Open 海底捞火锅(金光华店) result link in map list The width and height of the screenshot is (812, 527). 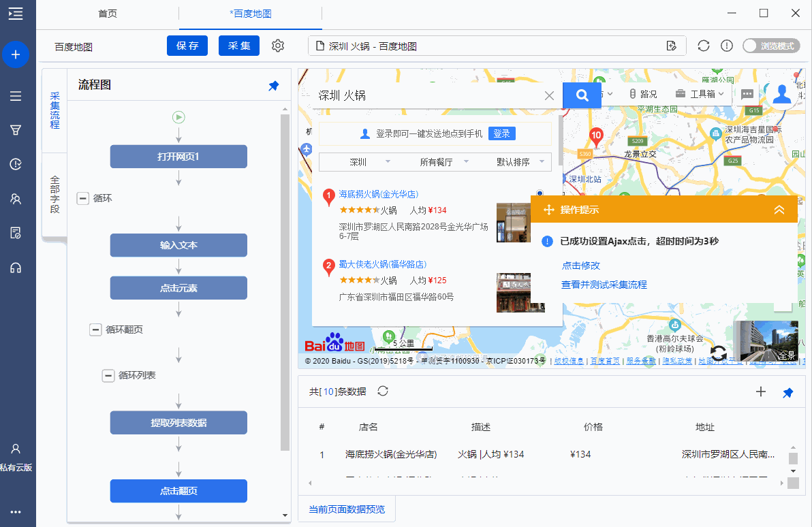tap(379, 194)
